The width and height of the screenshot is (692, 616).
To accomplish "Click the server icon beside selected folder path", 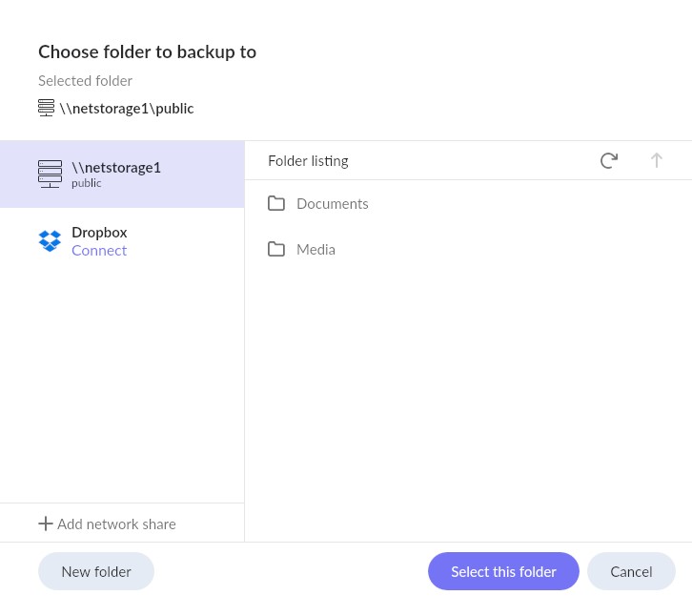I will pos(47,108).
